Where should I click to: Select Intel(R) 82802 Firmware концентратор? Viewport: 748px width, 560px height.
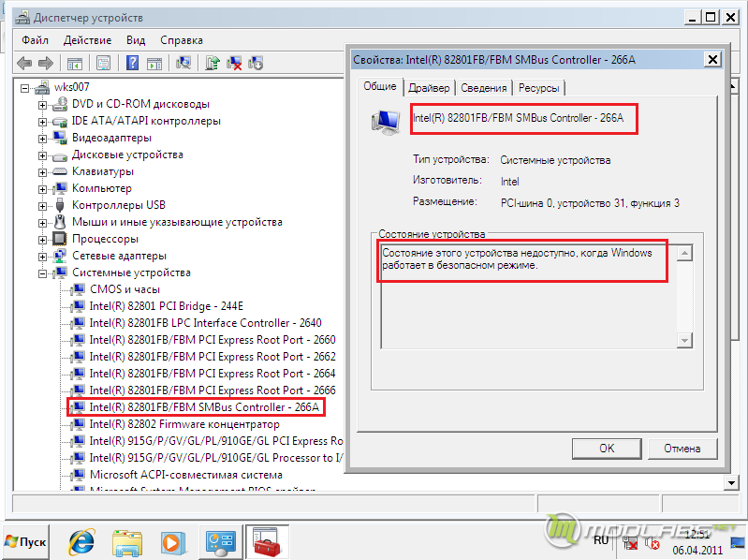[184, 424]
